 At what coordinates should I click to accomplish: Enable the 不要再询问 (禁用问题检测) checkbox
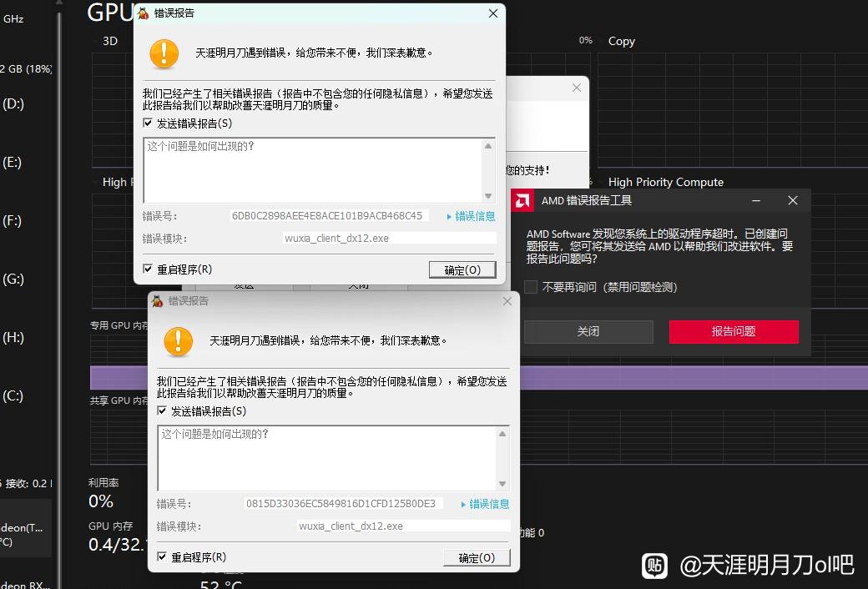(x=531, y=287)
